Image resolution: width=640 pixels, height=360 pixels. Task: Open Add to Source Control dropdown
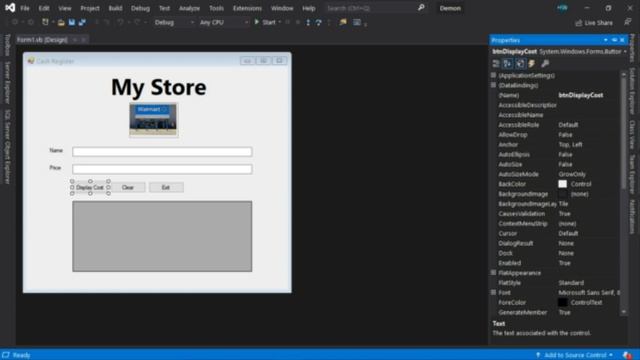pyautogui.click(x=575, y=355)
